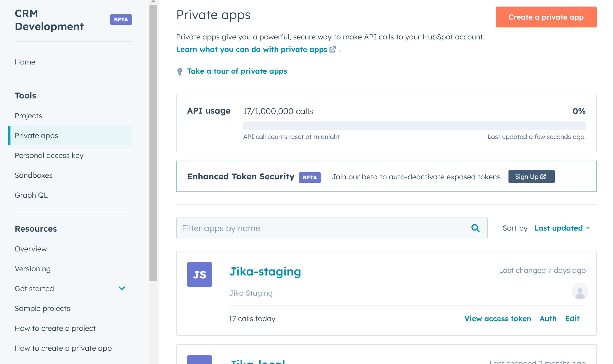Click the sidebar vertical scrollbar
The width and height of the screenshot is (613, 364).
pyautogui.click(x=153, y=143)
